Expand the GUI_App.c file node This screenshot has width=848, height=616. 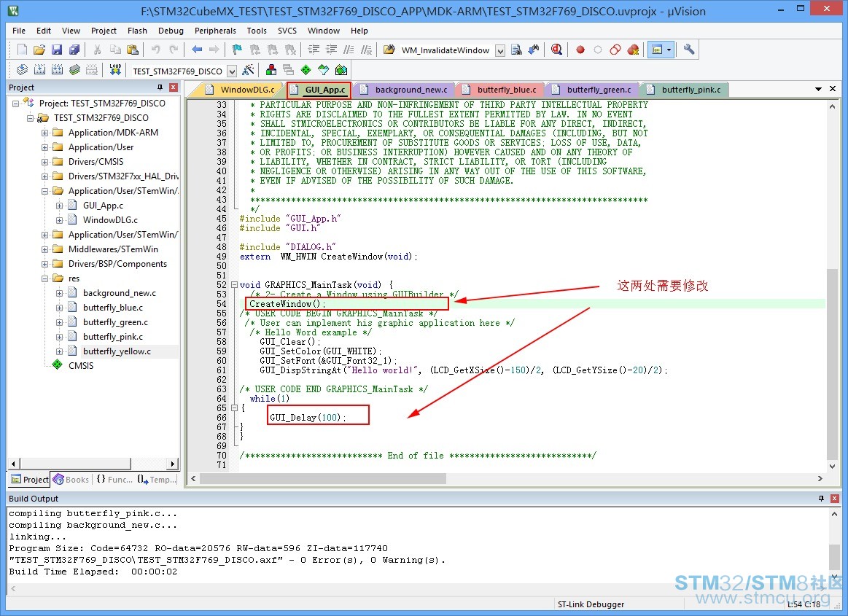(x=60, y=206)
